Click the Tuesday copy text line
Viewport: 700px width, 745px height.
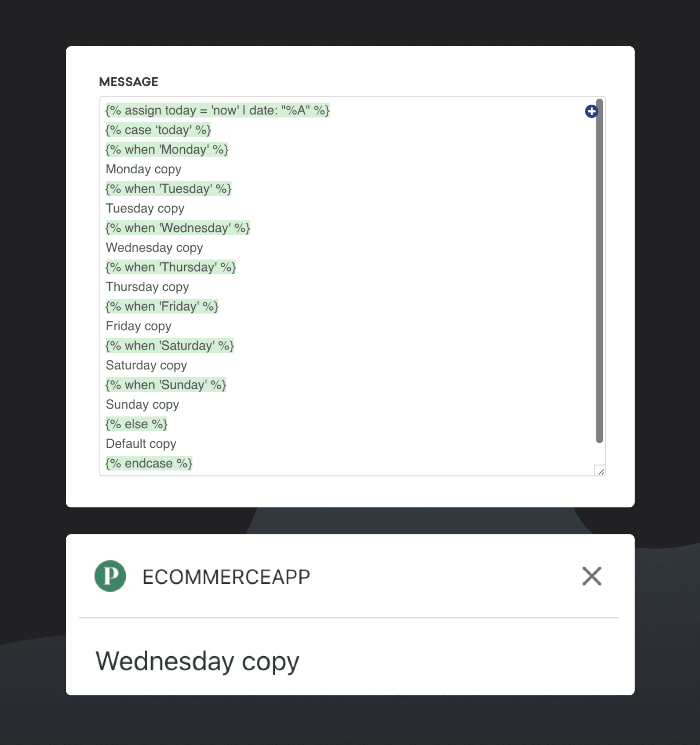pos(145,208)
